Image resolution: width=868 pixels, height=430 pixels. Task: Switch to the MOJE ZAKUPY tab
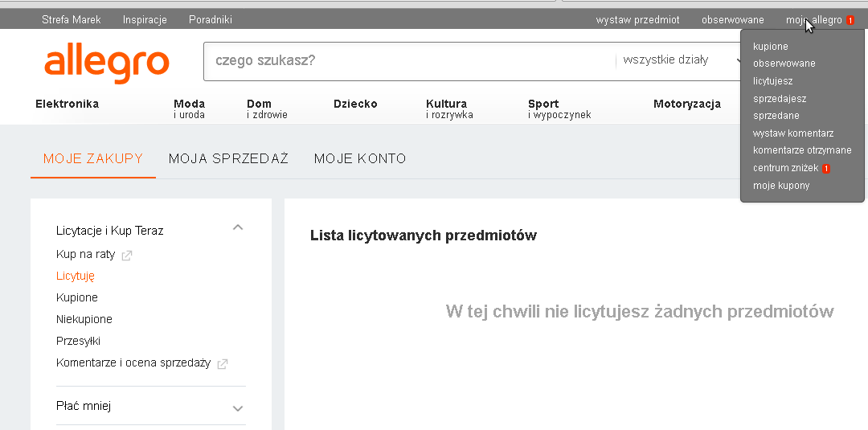pyautogui.click(x=93, y=159)
